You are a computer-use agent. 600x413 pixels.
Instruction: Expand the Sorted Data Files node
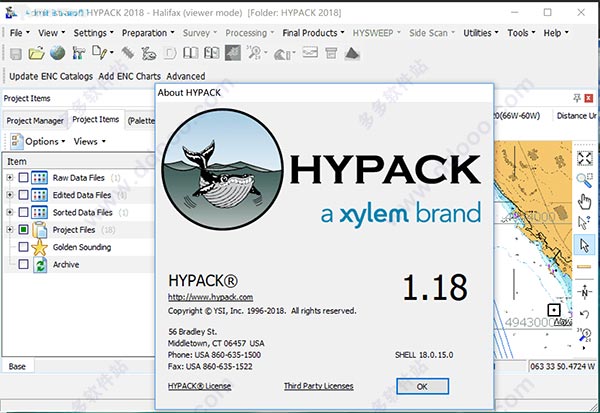(10, 212)
